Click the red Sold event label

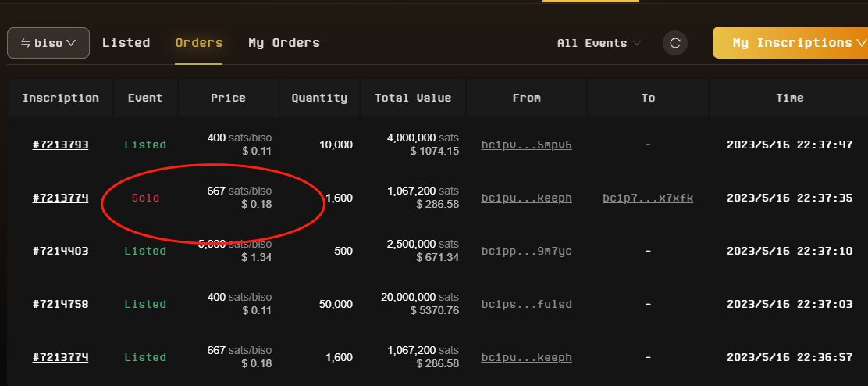146,198
